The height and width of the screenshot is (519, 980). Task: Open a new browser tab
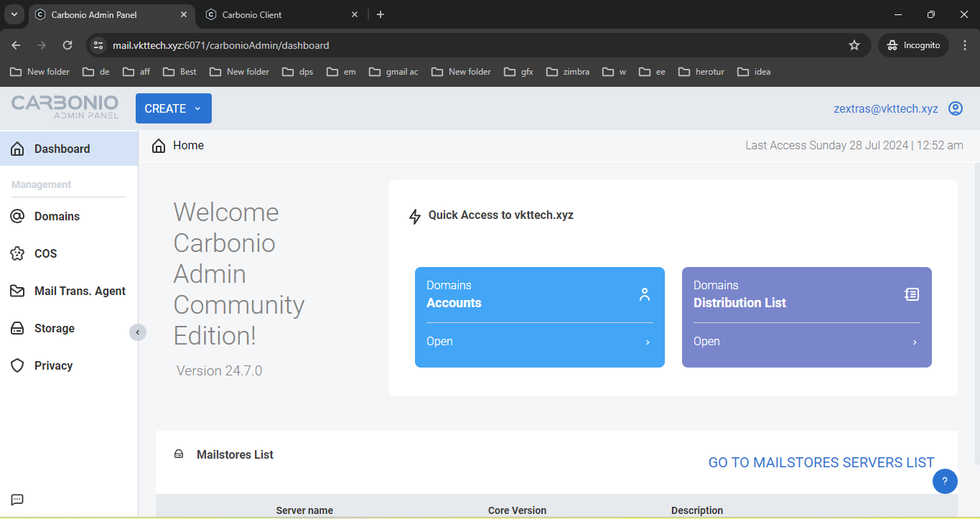point(381,14)
